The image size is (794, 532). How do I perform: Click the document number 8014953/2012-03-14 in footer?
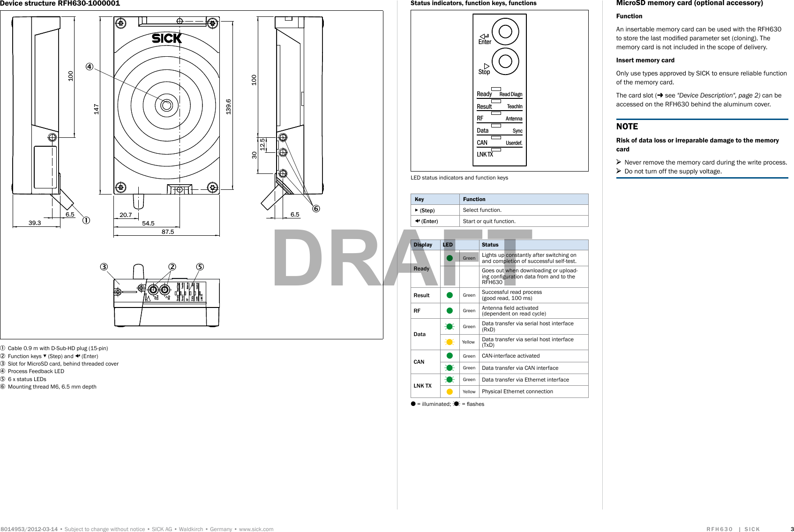tap(29, 529)
